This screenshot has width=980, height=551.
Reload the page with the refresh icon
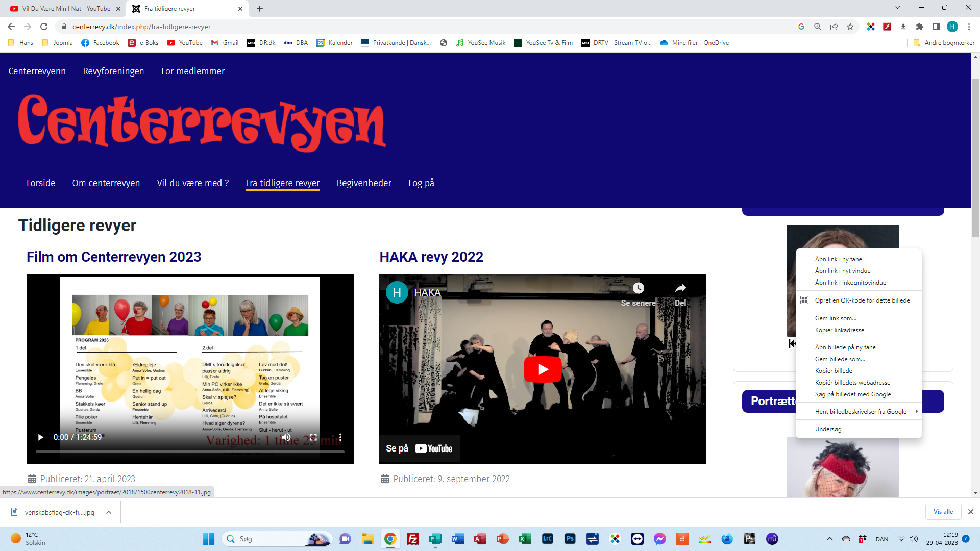pos(44,27)
